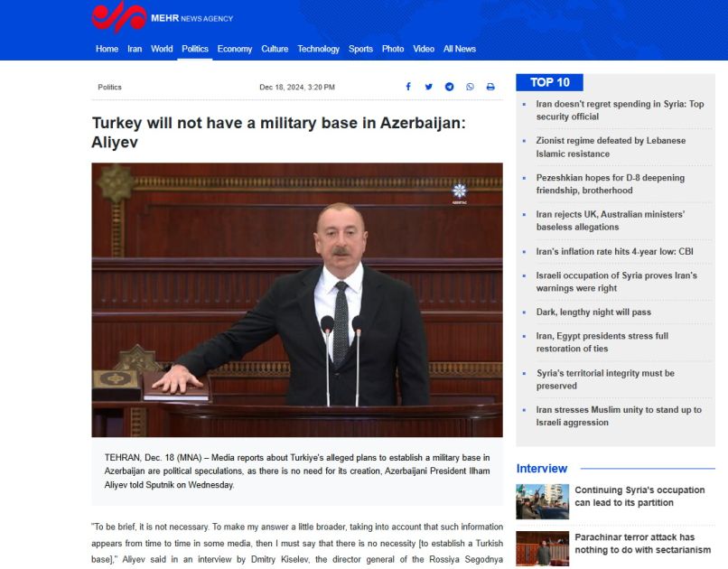
Task: Share the article on WhatsApp
Action: [x=470, y=86]
